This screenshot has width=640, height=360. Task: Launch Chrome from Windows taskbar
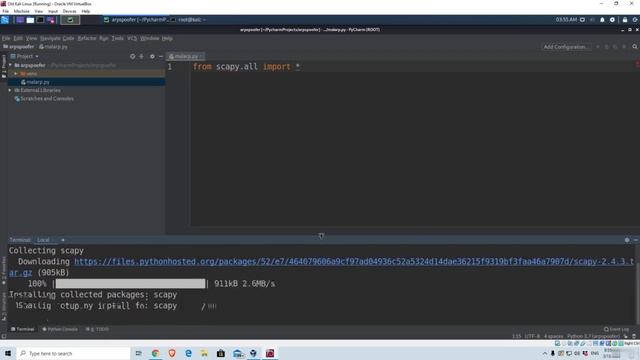tap(156, 353)
